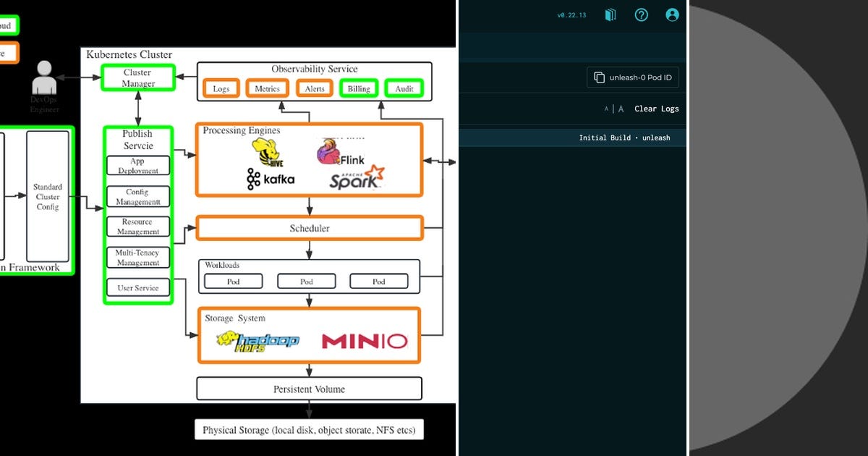Screen dimensions: 868x456
Task: Open the user account profile icon
Action: click(673, 14)
